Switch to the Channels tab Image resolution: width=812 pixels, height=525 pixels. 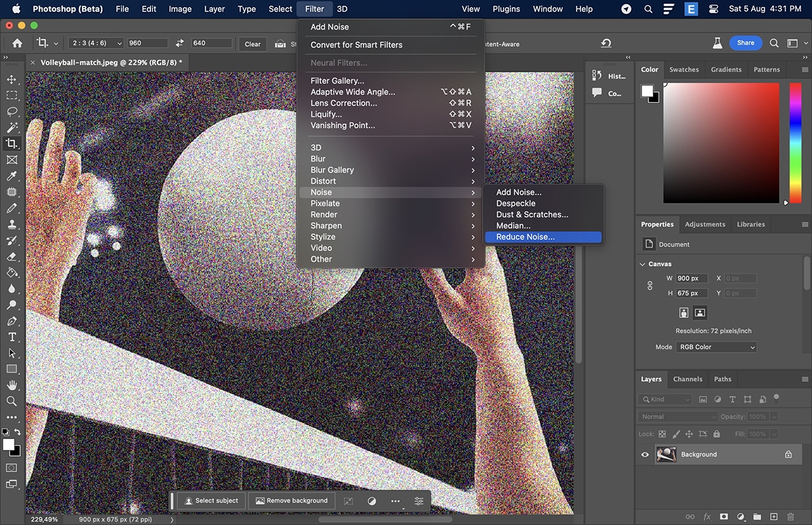coord(687,379)
